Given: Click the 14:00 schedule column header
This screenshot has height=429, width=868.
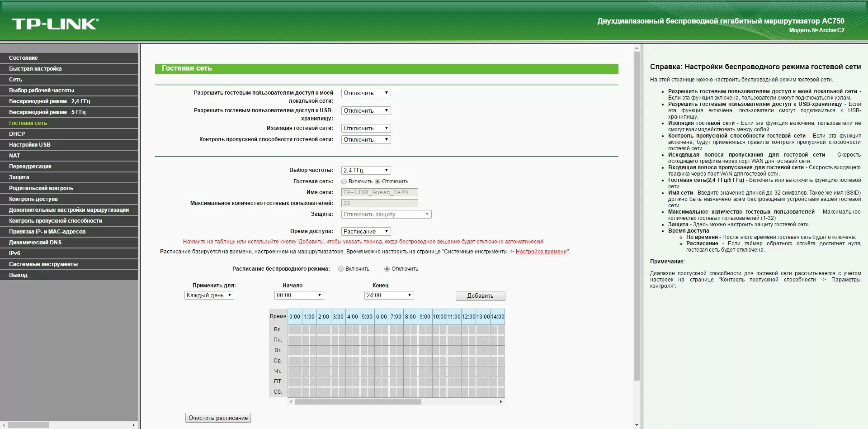Looking at the screenshot, I should click(497, 317).
